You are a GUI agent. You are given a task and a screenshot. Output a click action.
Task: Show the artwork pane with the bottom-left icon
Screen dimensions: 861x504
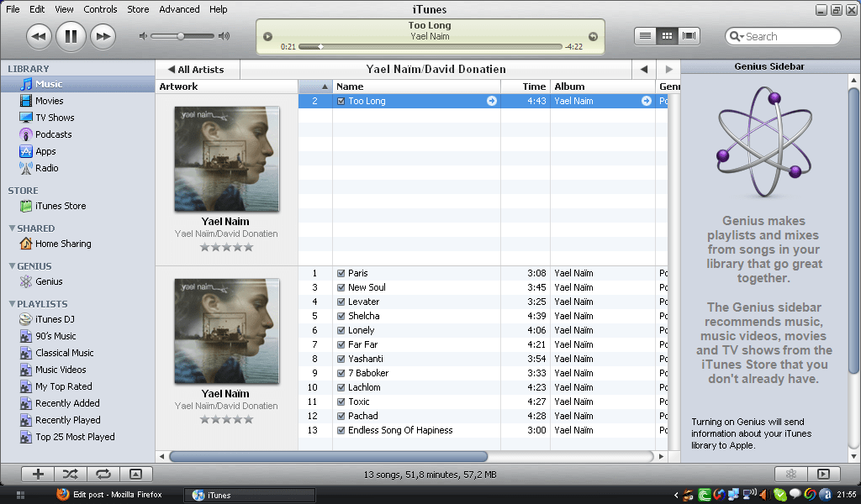point(135,474)
